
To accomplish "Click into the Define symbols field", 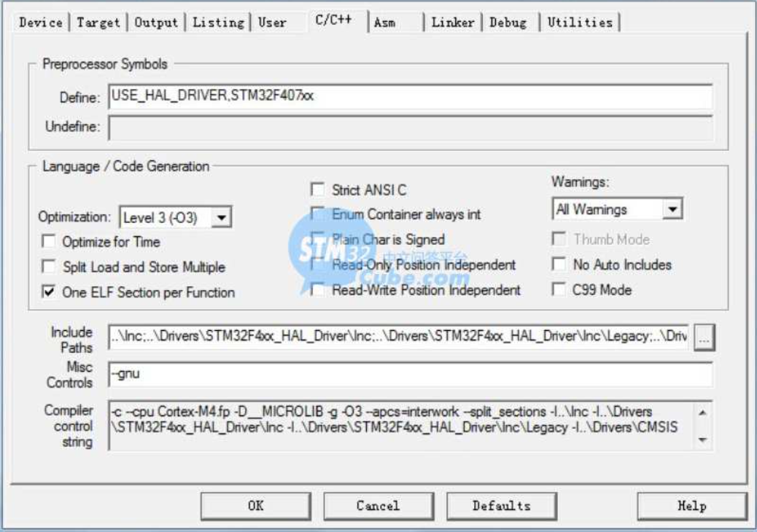I will [408, 96].
